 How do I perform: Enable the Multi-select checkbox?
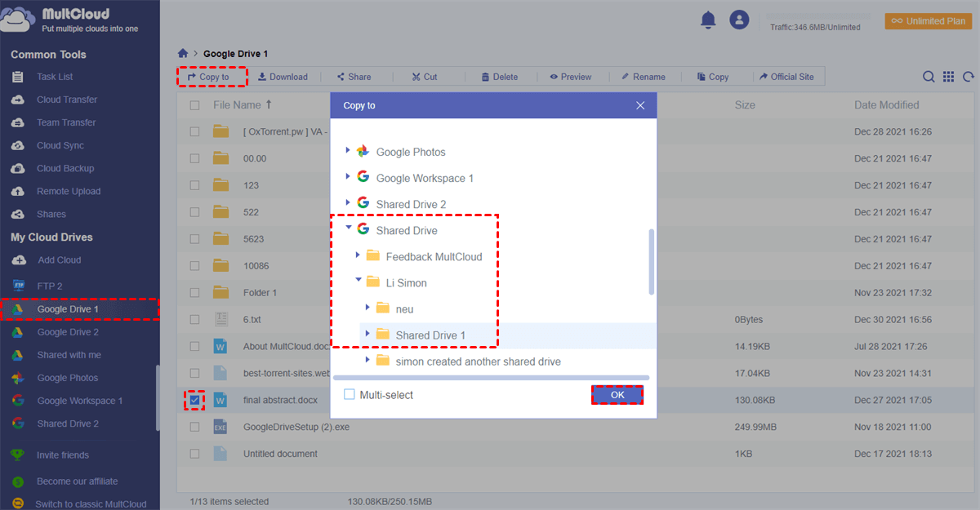pyautogui.click(x=350, y=395)
